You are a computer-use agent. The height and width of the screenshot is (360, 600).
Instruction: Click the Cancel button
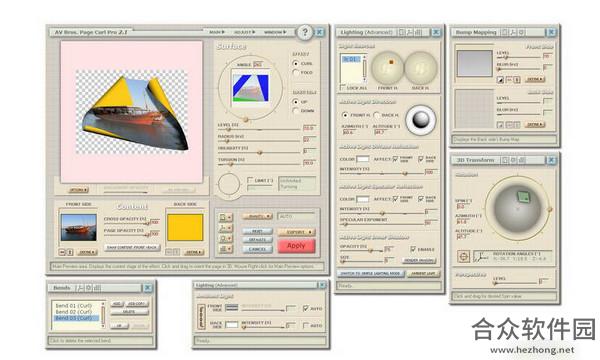[x=257, y=249]
